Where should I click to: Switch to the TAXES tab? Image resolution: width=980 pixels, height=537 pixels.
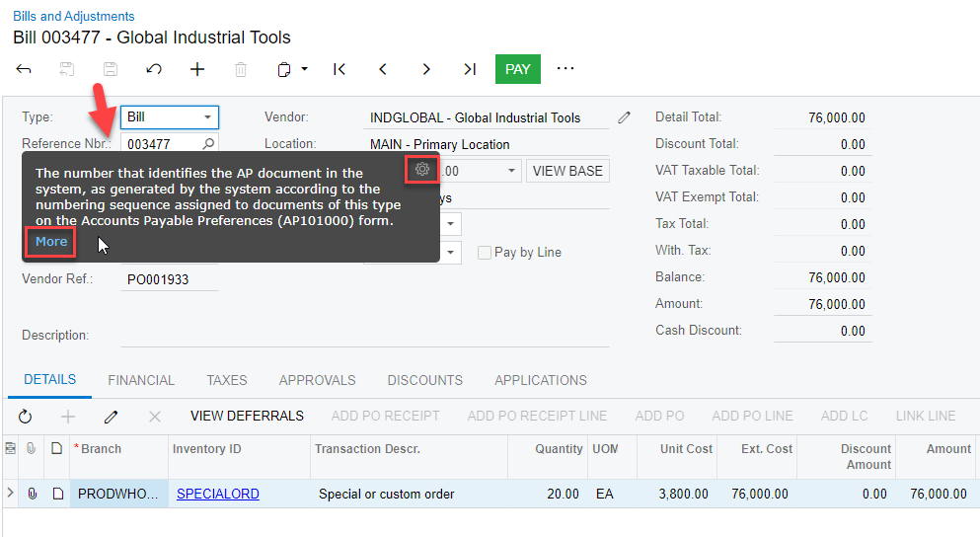227,380
